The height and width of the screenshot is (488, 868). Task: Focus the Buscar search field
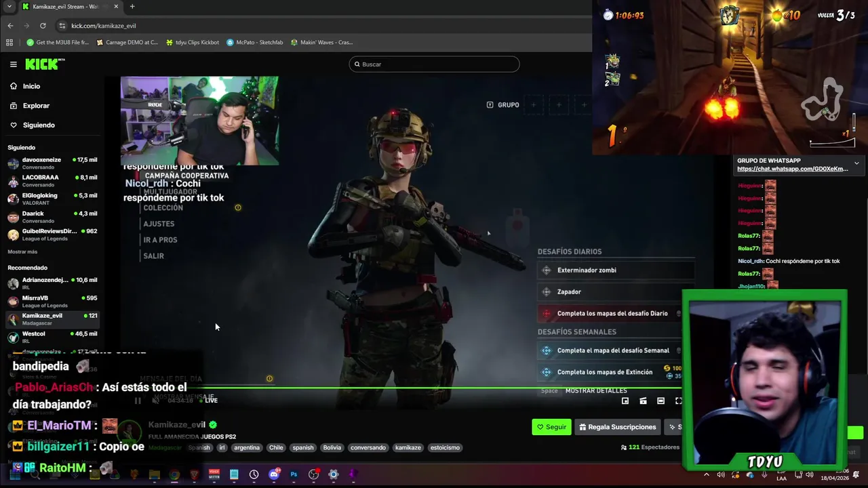tap(434, 64)
